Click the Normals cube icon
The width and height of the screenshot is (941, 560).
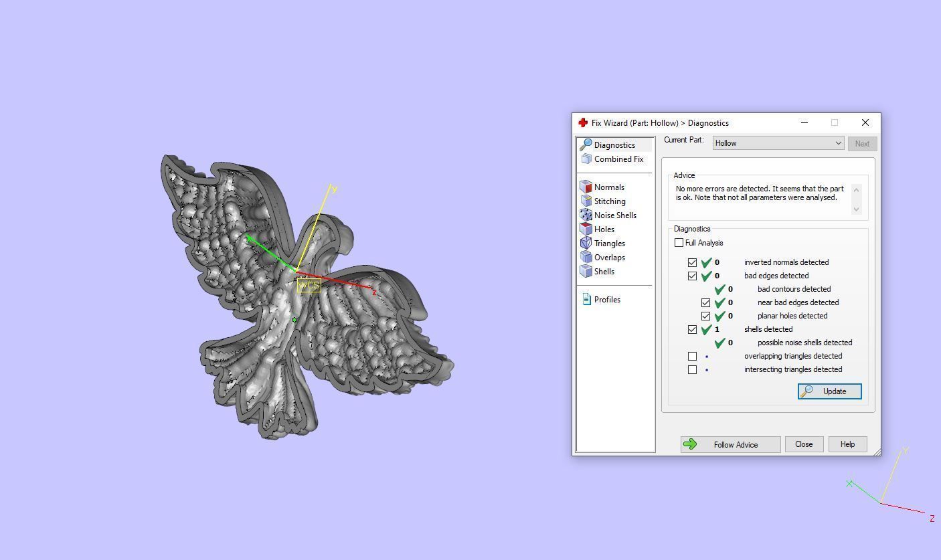tap(586, 187)
